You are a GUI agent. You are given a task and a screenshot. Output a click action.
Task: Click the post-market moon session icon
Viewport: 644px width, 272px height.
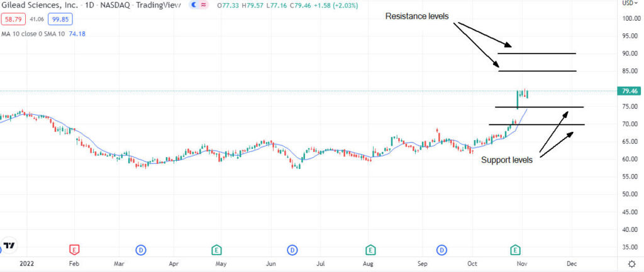click(x=193, y=5)
